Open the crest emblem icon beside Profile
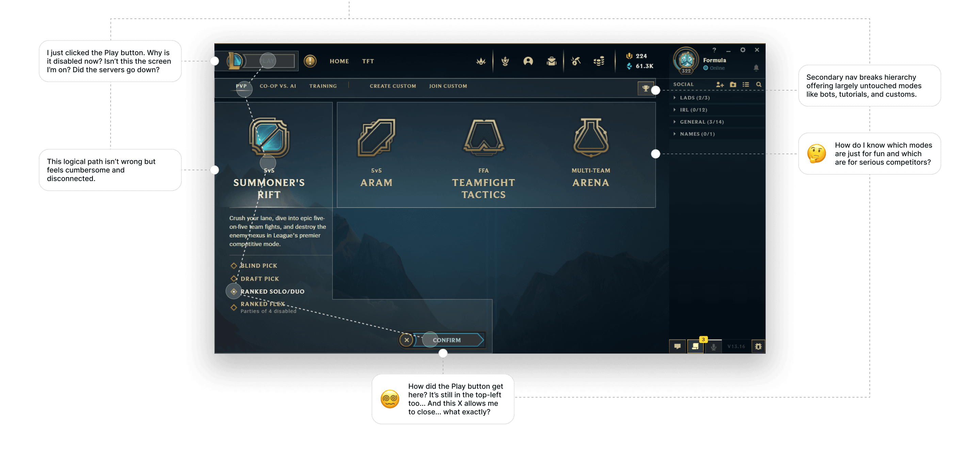980x454 pixels. click(x=505, y=61)
